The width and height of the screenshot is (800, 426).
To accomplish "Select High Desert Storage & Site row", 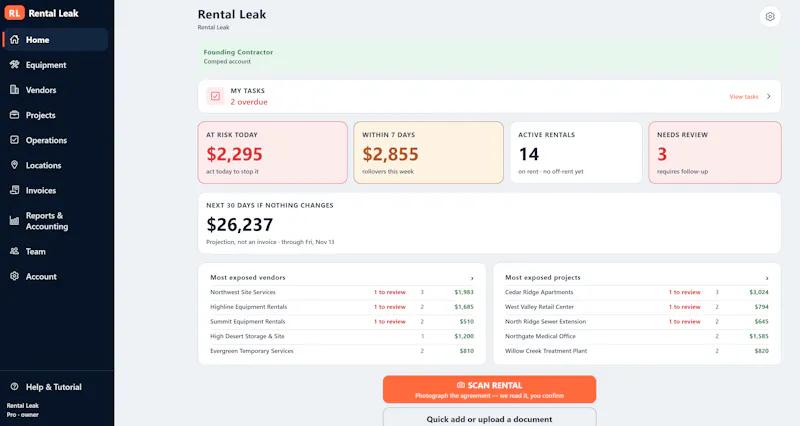I will [342, 336].
